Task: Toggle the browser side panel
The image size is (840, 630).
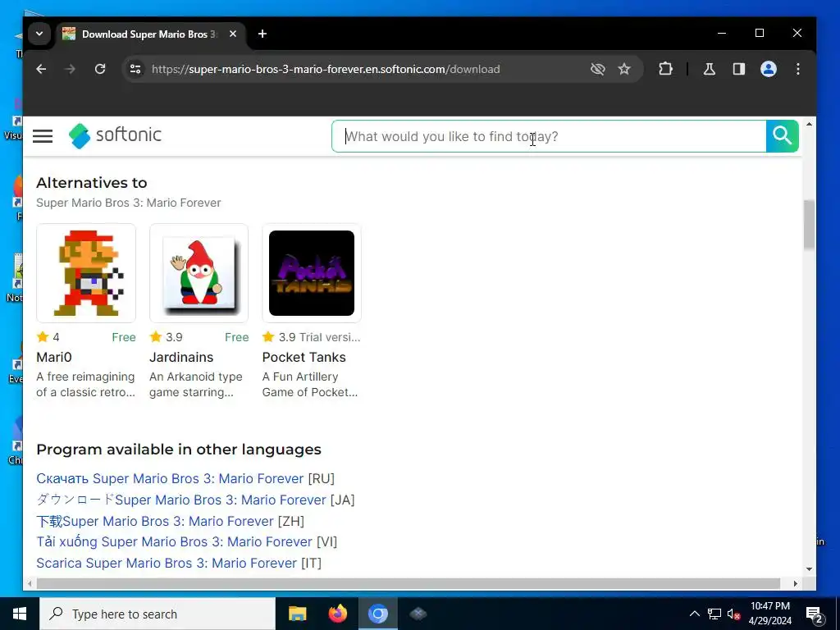Action: click(739, 69)
